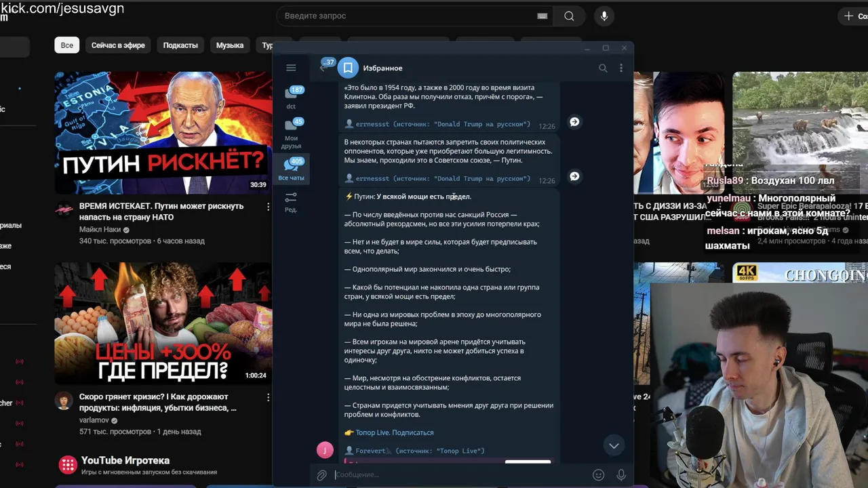This screenshot has width=868, height=488.
Task: Jump to bottom of chat with down arrow
Action: click(614, 445)
